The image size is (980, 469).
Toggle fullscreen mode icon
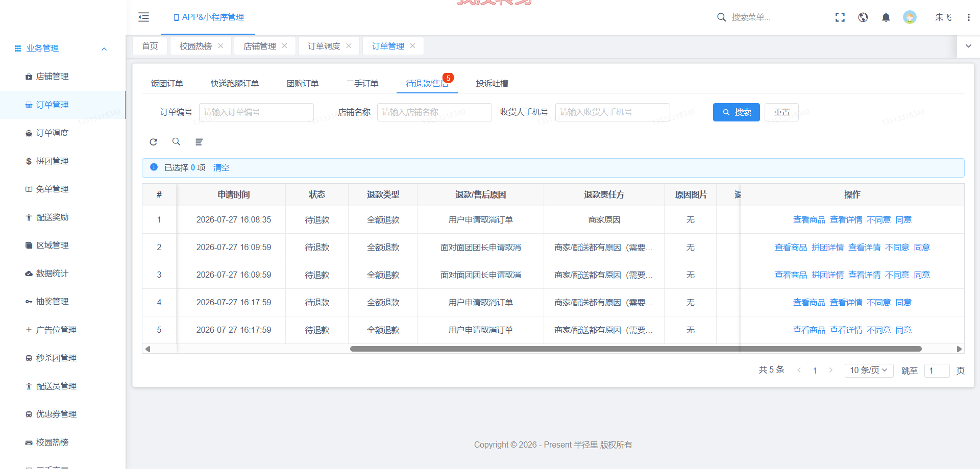pyautogui.click(x=840, y=17)
